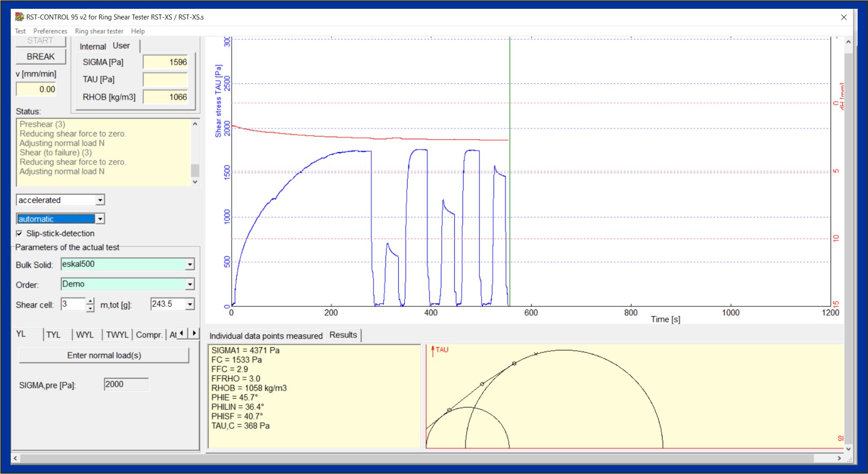Click the SIGMA [Pa] value field
The height and width of the screenshot is (474, 868).
coord(166,62)
